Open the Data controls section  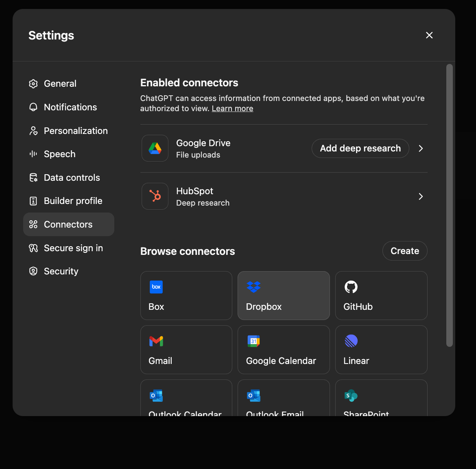tap(72, 178)
